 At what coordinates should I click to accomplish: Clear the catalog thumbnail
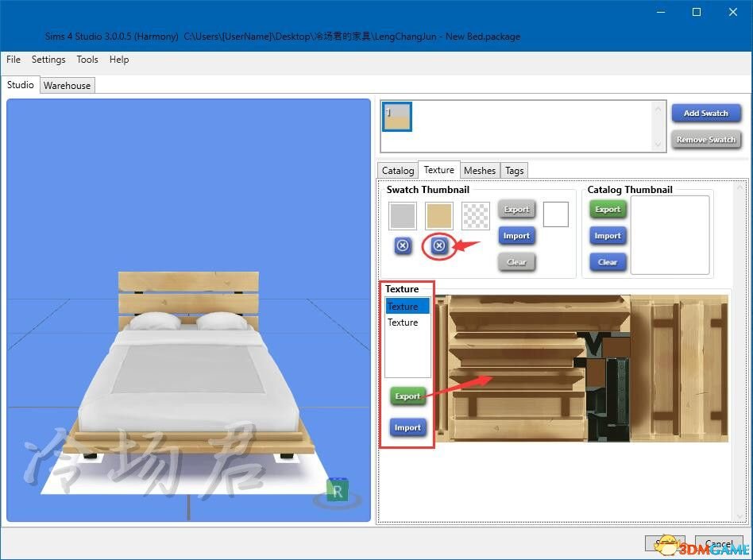(x=608, y=262)
